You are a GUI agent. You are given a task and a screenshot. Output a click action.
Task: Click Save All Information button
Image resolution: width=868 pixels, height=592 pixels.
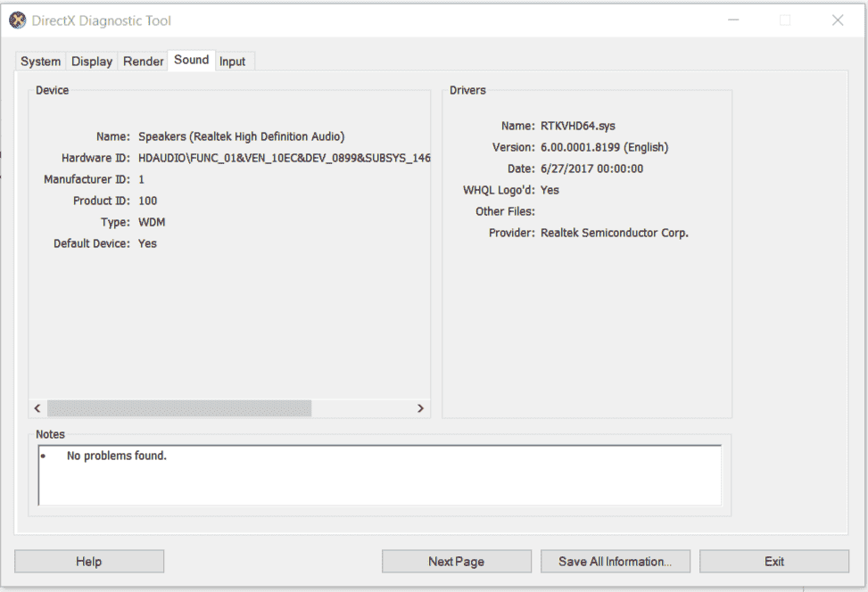tap(616, 562)
